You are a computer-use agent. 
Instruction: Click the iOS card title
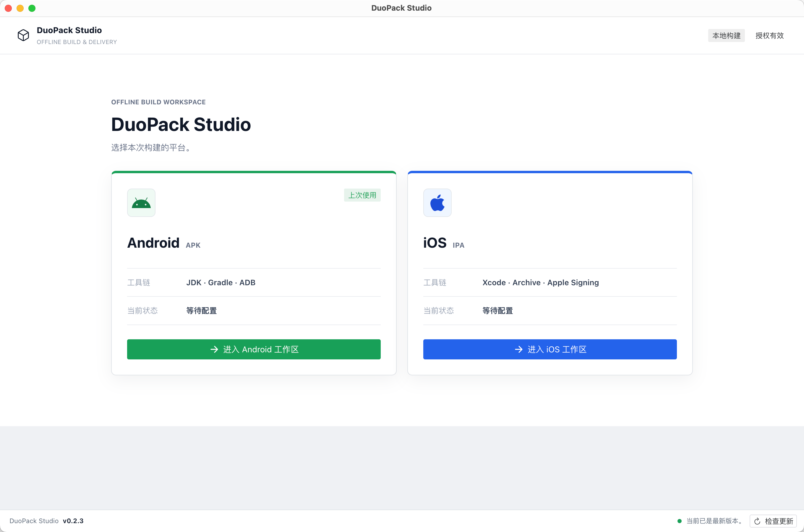click(x=435, y=243)
